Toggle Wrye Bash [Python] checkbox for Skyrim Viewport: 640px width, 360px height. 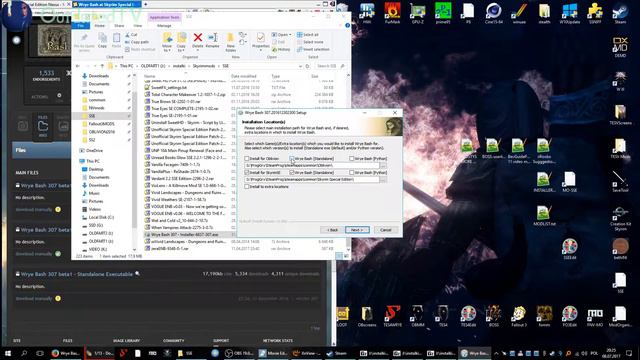pyautogui.click(x=351, y=173)
